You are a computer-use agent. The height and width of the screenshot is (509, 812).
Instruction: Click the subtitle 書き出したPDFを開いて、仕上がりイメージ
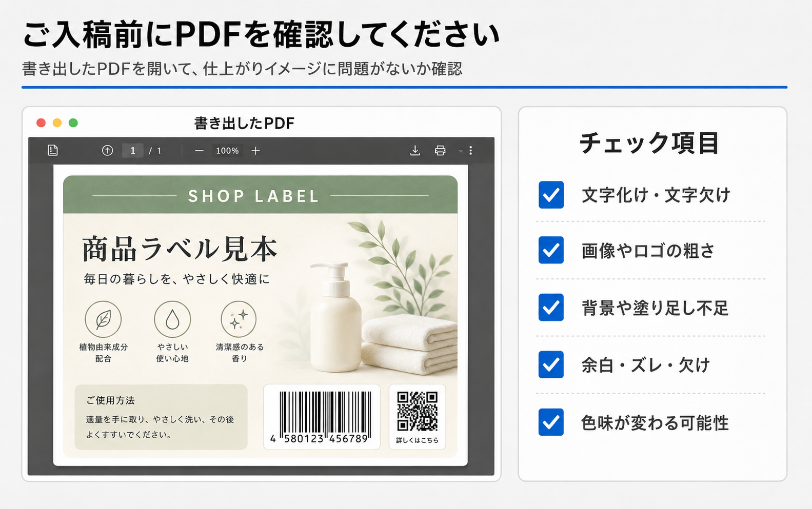click(242, 69)
